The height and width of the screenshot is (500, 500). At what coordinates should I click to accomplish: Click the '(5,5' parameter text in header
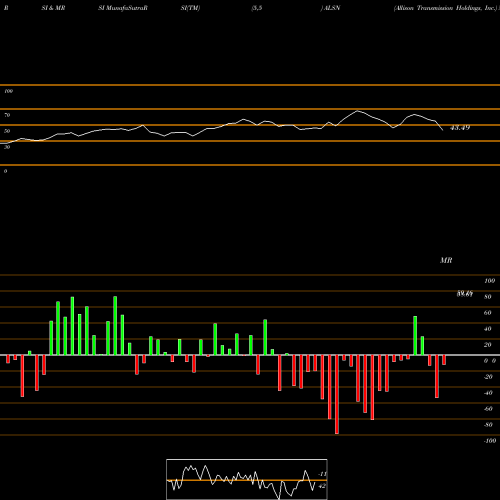257,8
